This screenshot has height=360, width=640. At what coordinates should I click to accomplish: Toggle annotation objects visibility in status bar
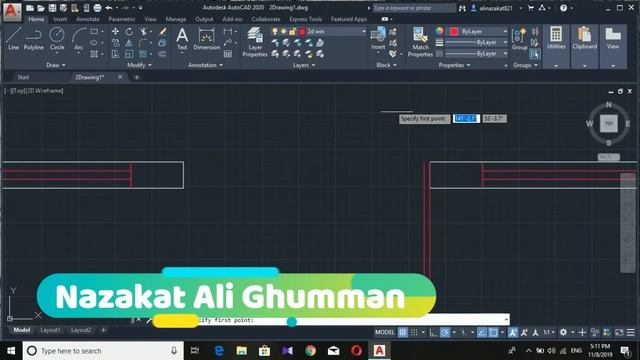point(513,332)
